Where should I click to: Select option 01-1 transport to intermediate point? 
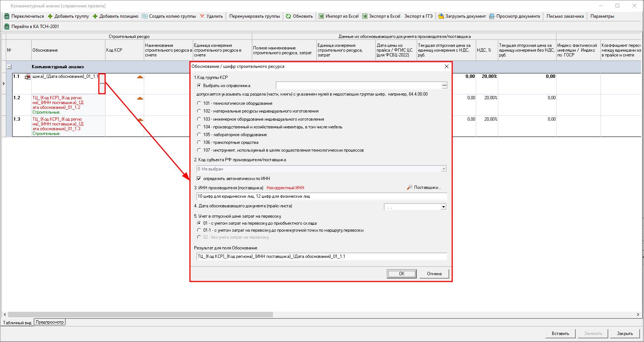pos(199,230)
